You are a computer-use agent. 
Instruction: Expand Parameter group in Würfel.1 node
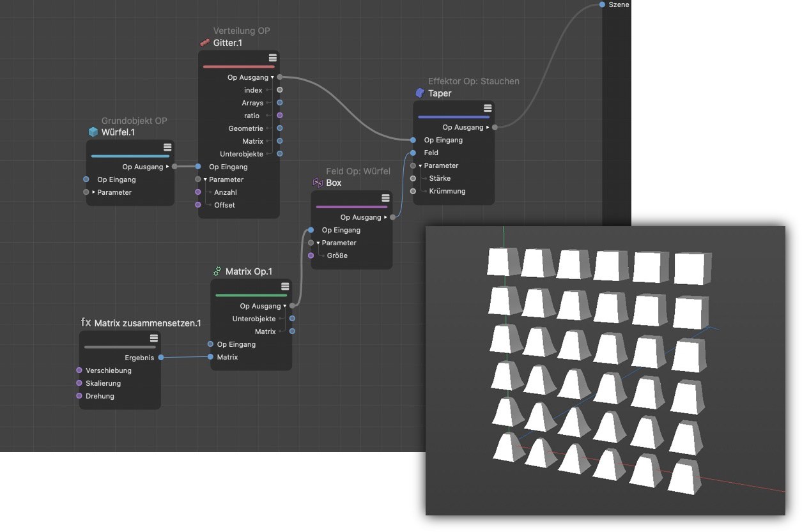pos(93,192)
